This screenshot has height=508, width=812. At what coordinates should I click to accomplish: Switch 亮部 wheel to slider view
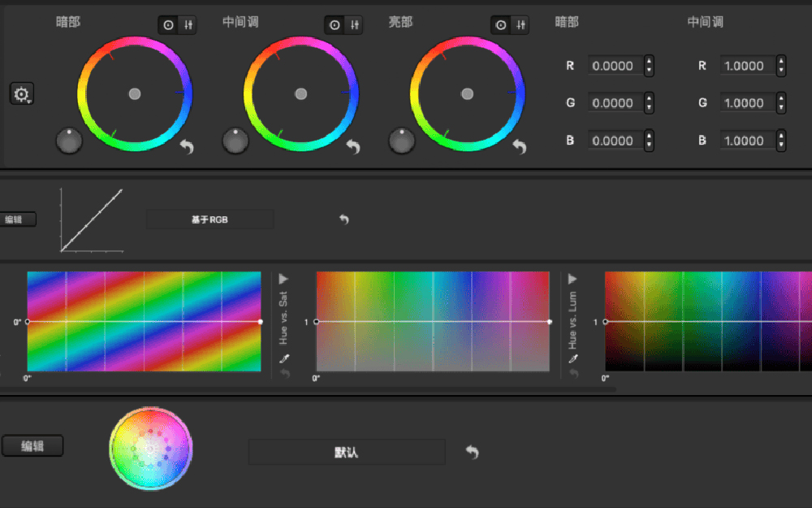click(520, 25)
